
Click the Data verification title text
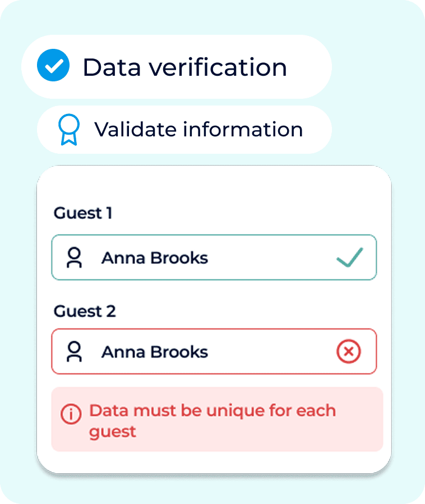tap(185, 67)
